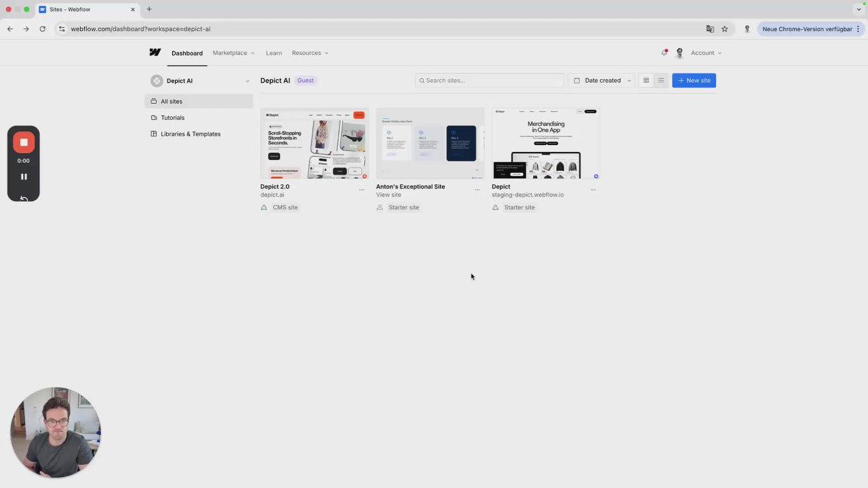Viewport: 868px width, 488px height.
Task: Click the Webflow logo icon
Action: tap(155, 52)
